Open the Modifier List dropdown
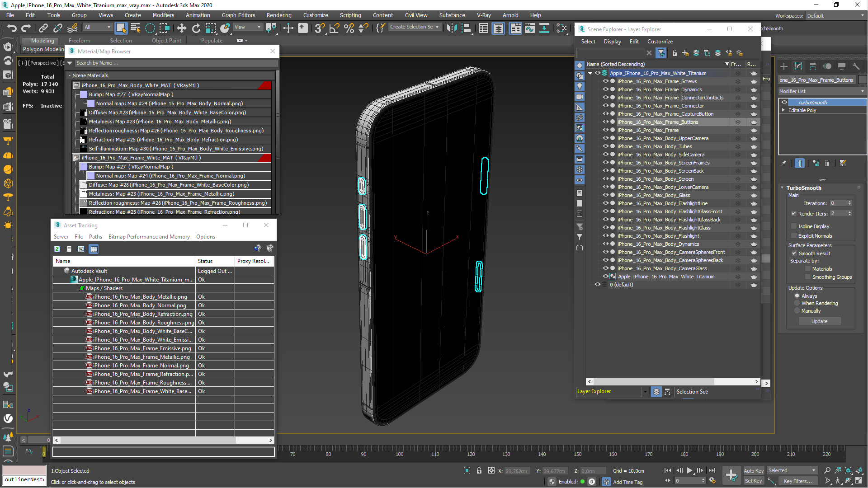The width and height of the screenshot is (868, 488). coord(821,91)
